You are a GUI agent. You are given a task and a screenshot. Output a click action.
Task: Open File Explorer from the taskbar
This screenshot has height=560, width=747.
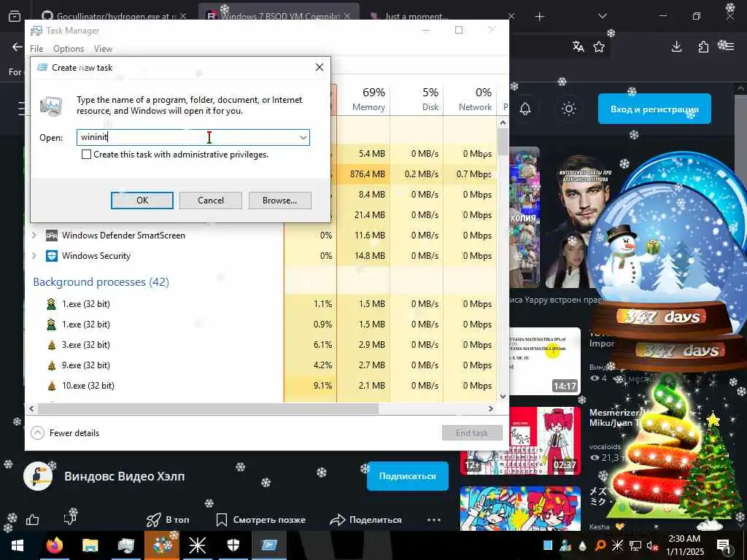coord(90,545)
